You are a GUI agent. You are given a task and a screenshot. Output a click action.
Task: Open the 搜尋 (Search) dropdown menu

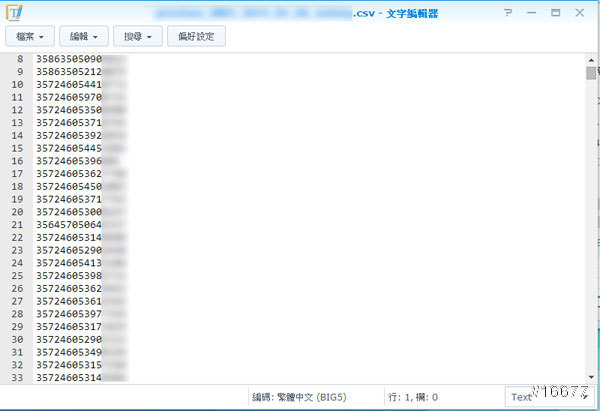[x=138, y=36]
